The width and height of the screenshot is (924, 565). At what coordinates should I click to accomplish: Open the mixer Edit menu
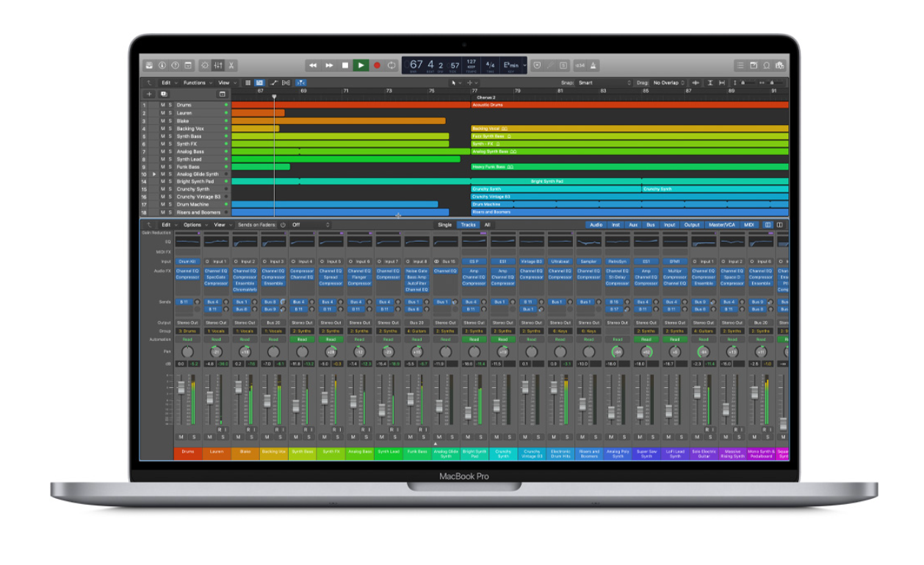point(168,225)
